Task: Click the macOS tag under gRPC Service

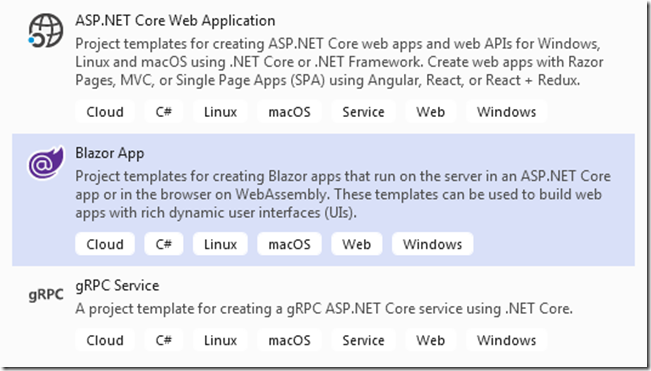Action: tap(289, 340)
